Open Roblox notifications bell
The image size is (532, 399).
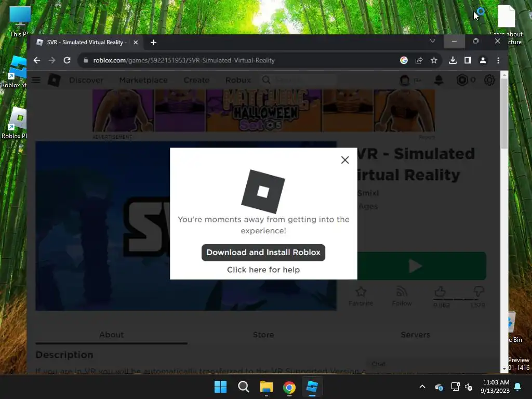(x=438, y=81)
